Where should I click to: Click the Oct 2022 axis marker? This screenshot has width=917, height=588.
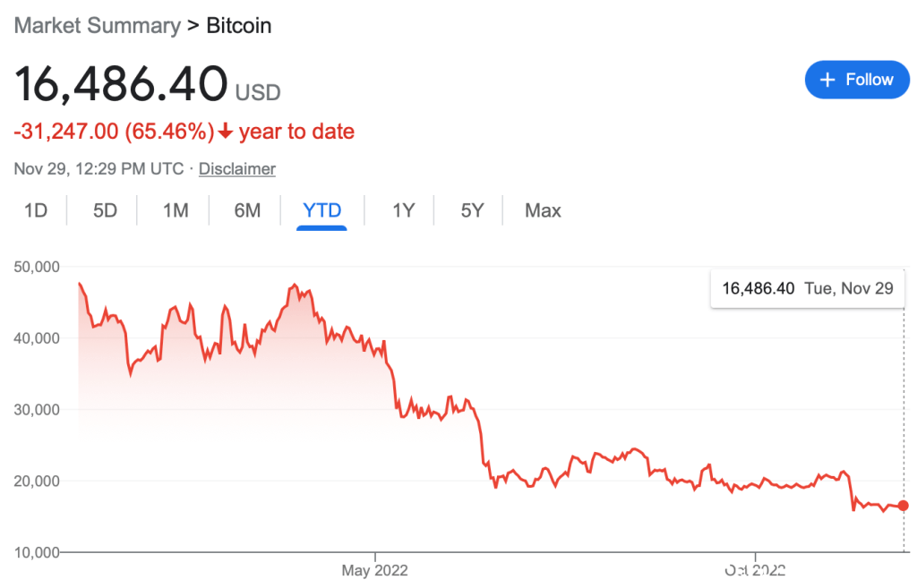tap(755, 570)
